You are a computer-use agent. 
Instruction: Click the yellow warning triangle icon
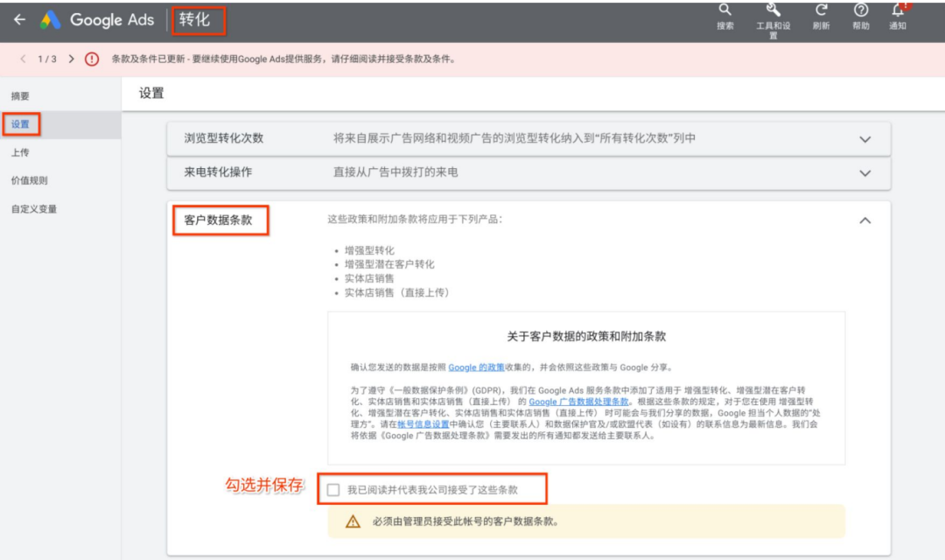click(353, 521)
